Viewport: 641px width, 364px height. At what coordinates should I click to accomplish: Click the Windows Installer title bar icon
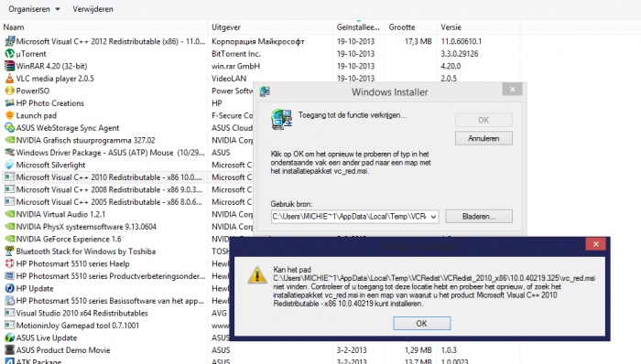tap(265, 91)
